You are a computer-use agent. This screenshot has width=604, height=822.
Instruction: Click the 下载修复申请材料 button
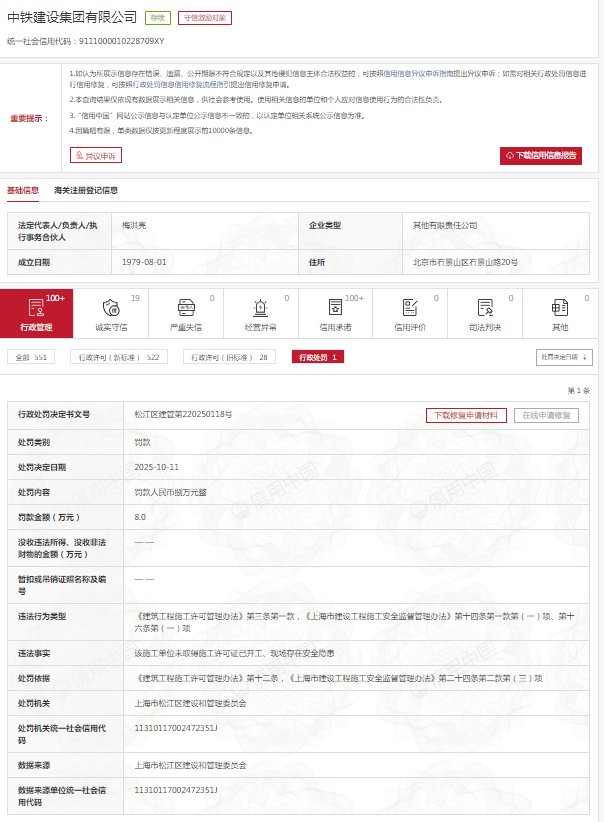click(x=466, y=414)
